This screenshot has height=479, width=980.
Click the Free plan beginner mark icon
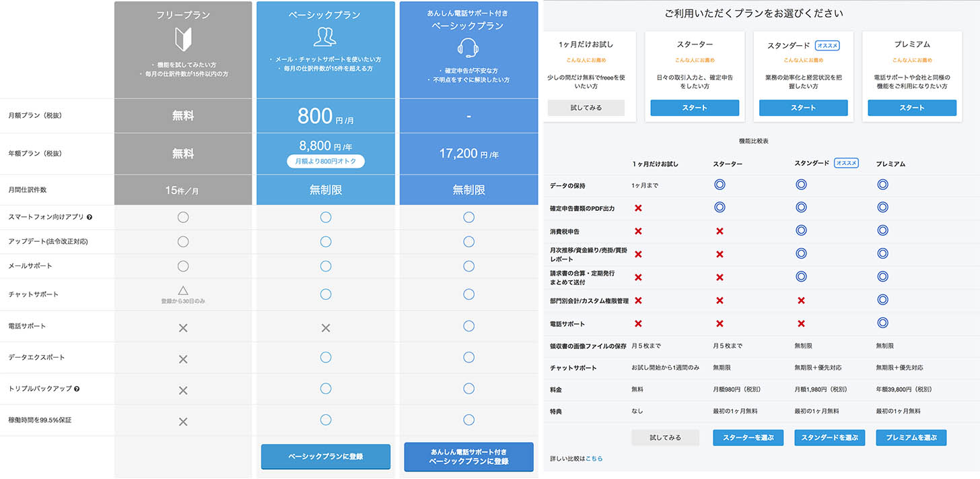(x=183, y=39)
